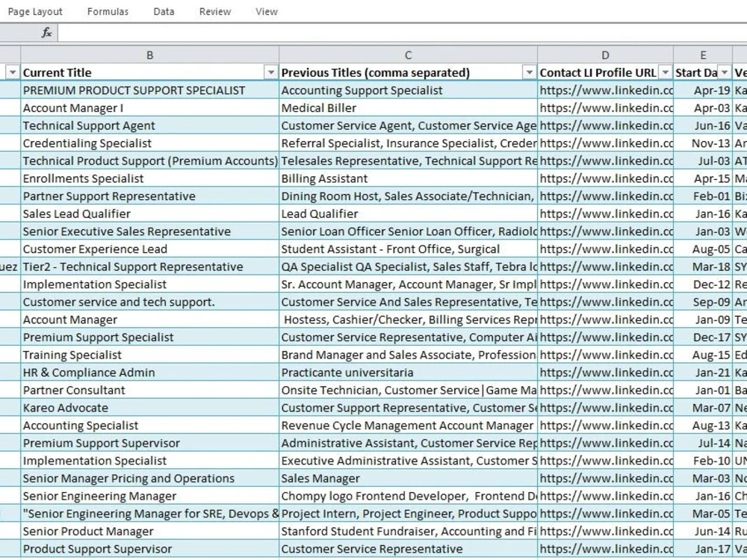Open LinkedIn URL in Senior Product Manager row

point(606,531)
